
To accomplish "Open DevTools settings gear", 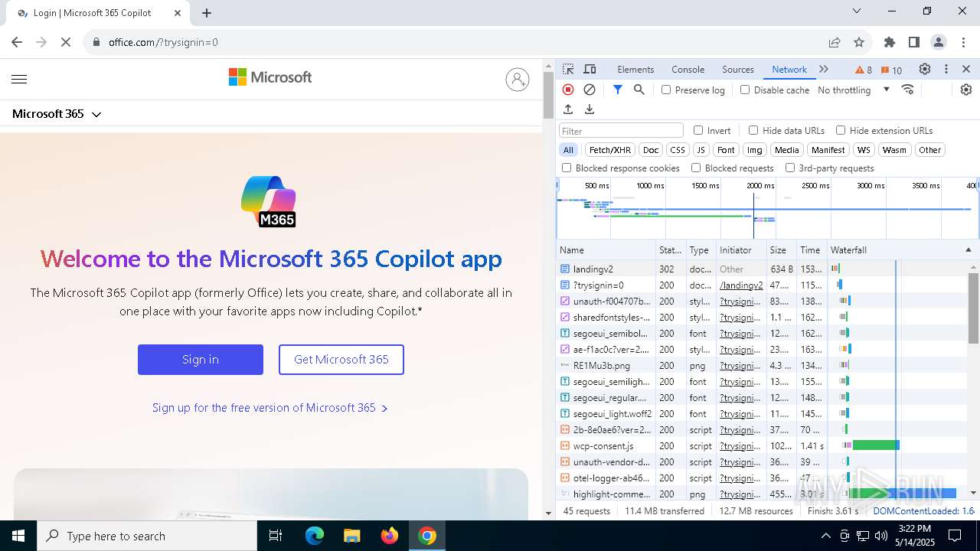I will pos(925,69).
